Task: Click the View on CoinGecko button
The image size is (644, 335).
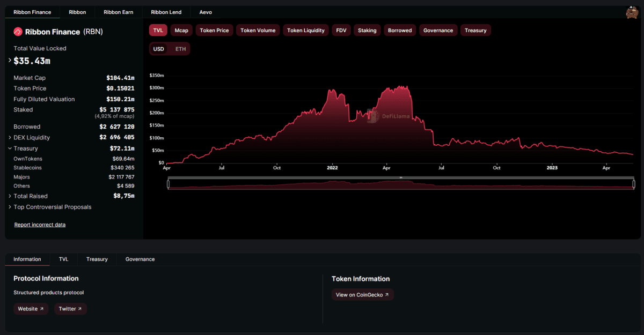Action: [362, 294]
